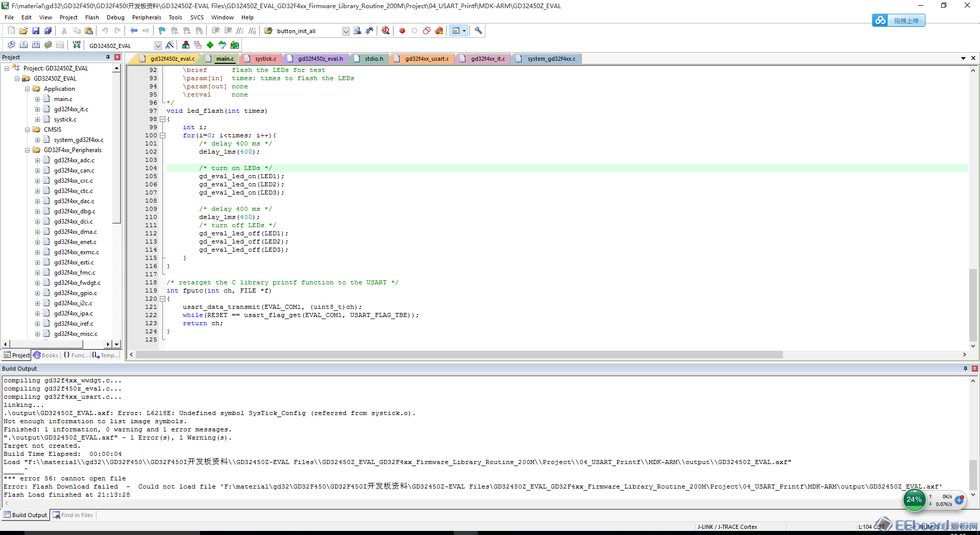
Task: Open Configuration wrench icon
Action: [478, 31]
